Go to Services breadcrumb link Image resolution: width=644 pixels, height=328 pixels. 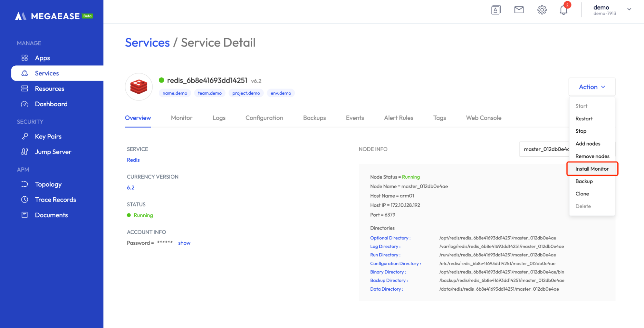(x=147, y=42)
